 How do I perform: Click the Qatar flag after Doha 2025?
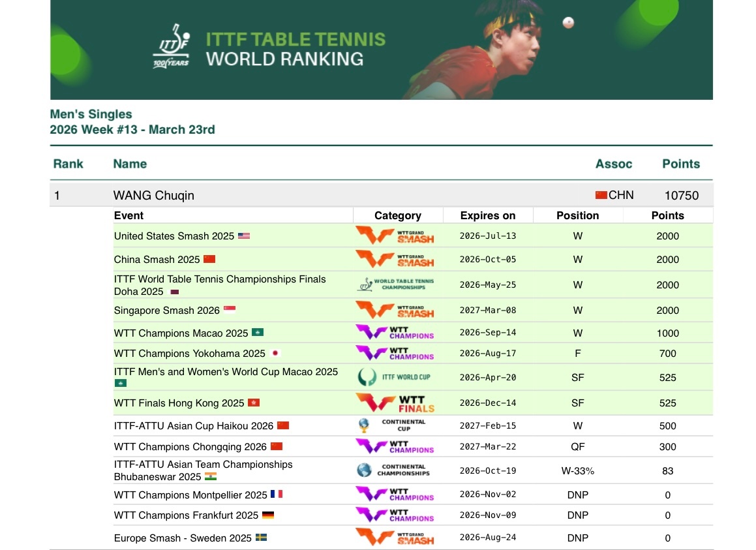tap(175, 292)
